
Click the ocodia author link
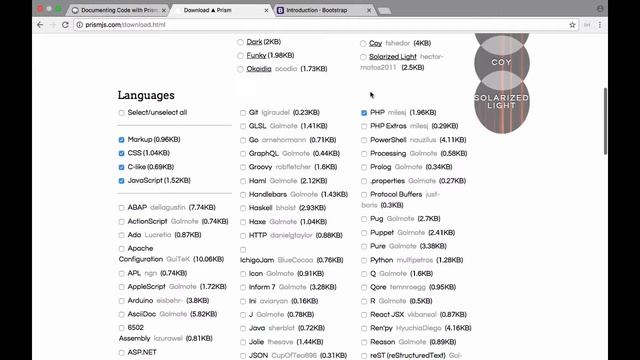286,69
